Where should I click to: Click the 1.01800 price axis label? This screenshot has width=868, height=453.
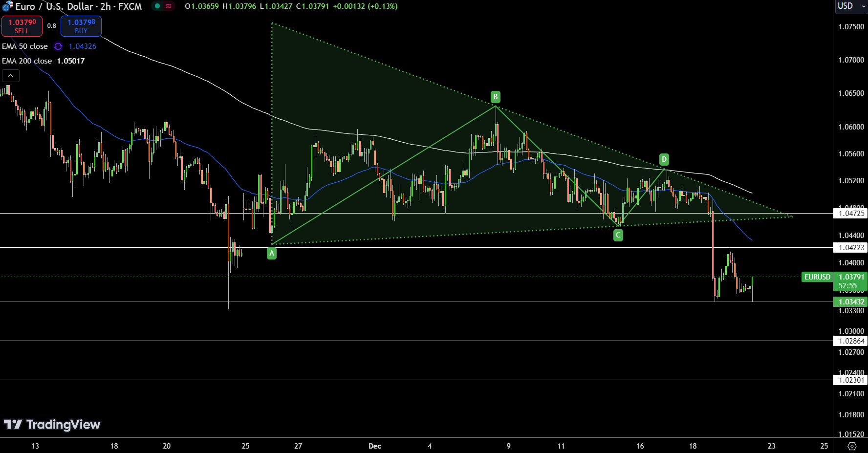851,415
